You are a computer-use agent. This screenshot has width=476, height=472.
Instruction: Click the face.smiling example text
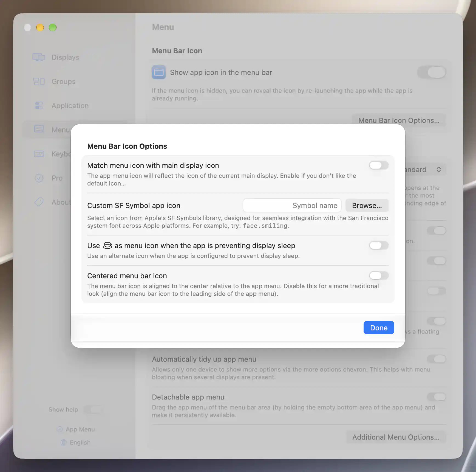click(x=265, y=226)
